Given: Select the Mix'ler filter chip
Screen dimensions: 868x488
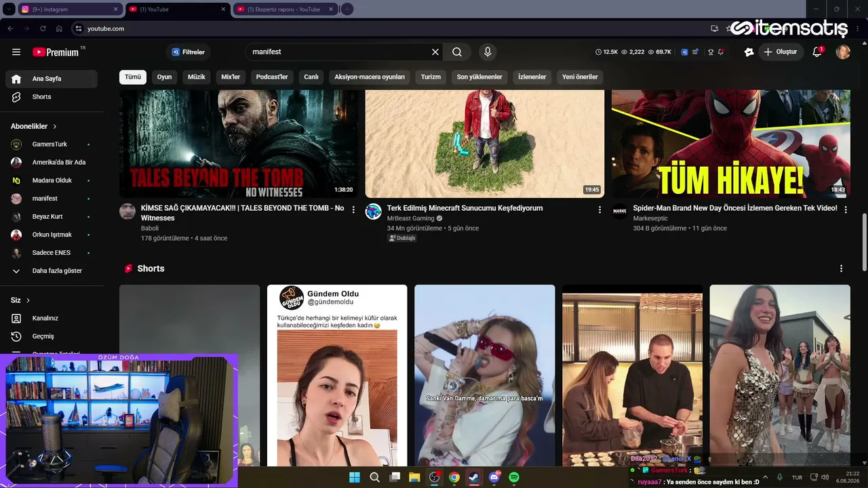Looking at the screenshot, I should point(231,77).
